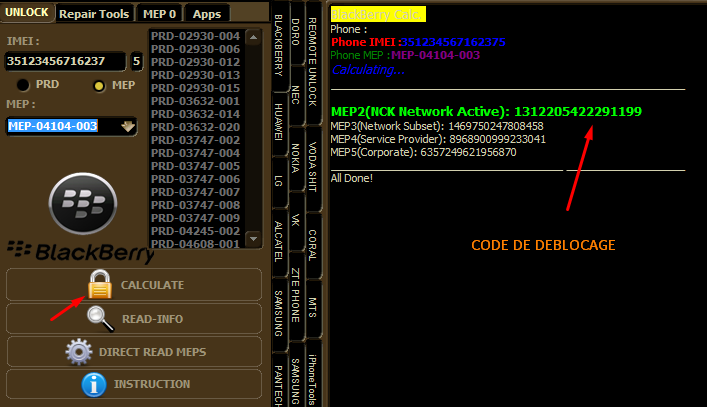The image size is (707, 407).
Task: Select the PRD radio button
Action: 23,85
